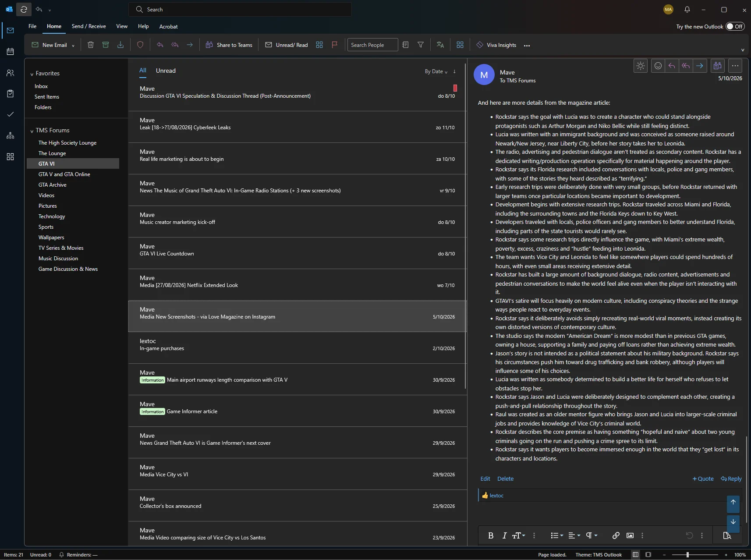Open the New Email dropdown arrow

(x=73, y=45)
